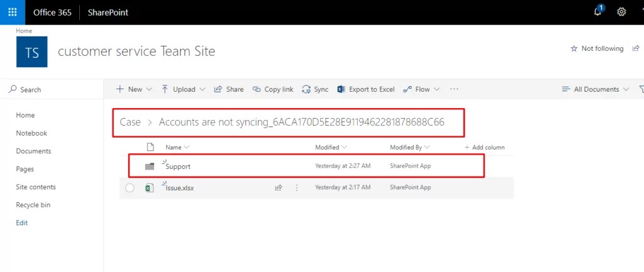
Task: Open the Office 365 app launcher waffle
Action: pyautogui.click(x=13, y=13)
